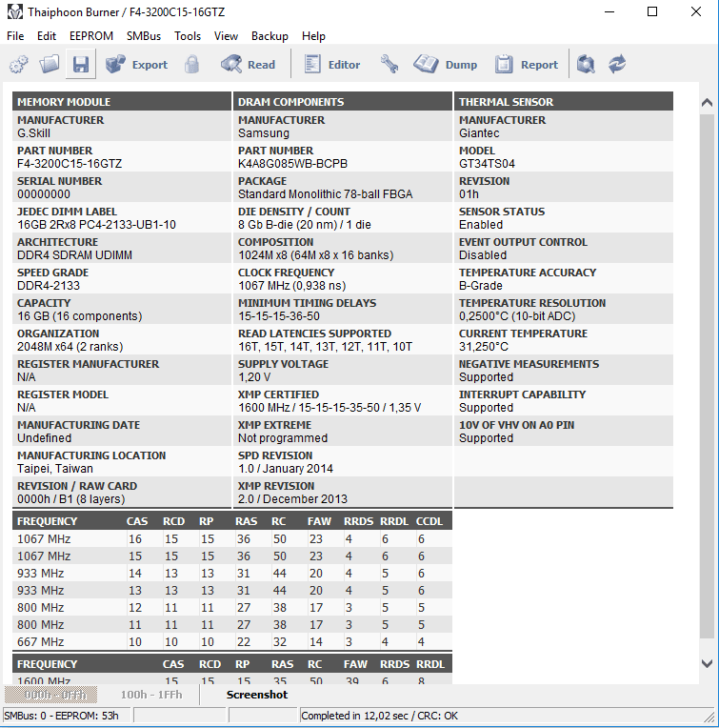
Task: Click current temperature value 31,250°C
Action: pyautogui.click(x=484, y=347)
